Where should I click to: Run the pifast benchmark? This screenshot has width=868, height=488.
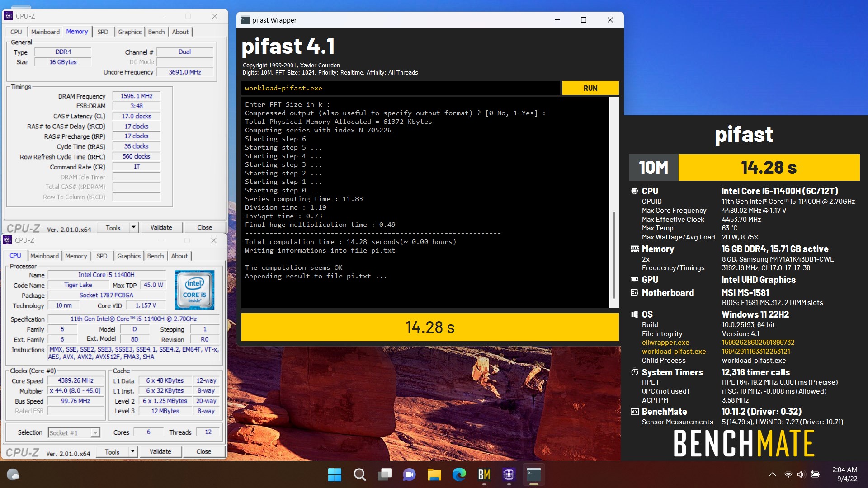590,88
